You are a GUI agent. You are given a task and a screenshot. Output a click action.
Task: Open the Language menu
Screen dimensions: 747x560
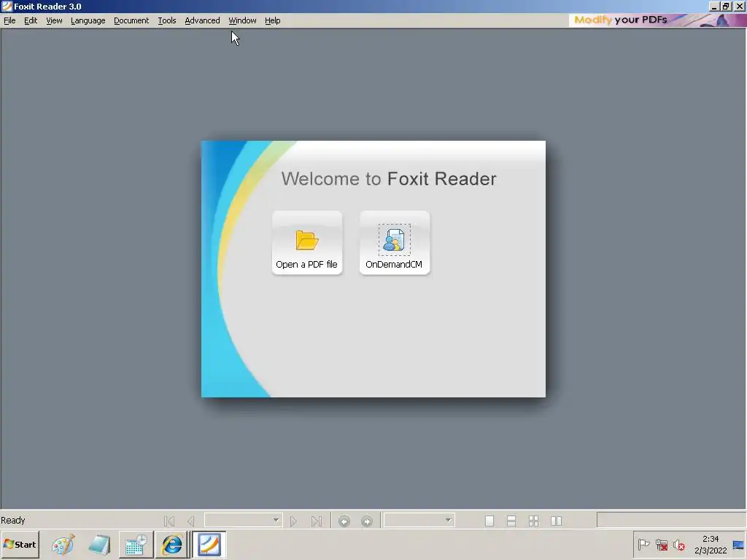[88, 20]
